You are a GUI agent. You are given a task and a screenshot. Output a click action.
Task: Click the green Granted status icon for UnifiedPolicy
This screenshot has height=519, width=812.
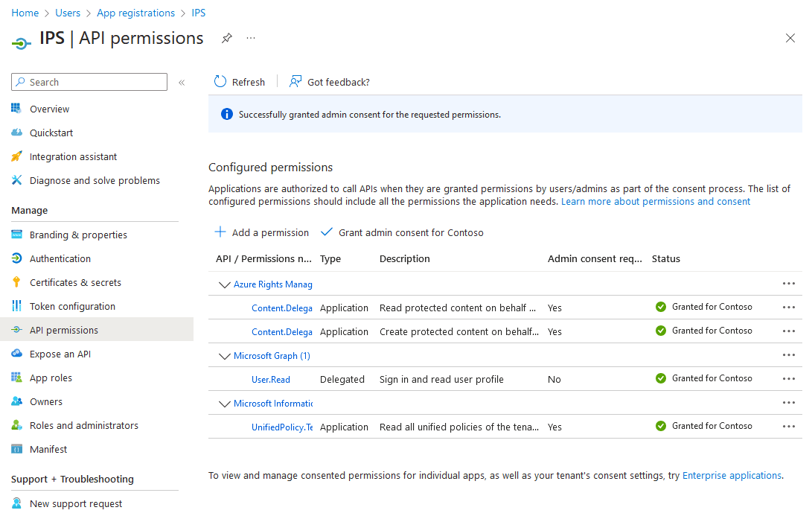(x=661, y=426)
